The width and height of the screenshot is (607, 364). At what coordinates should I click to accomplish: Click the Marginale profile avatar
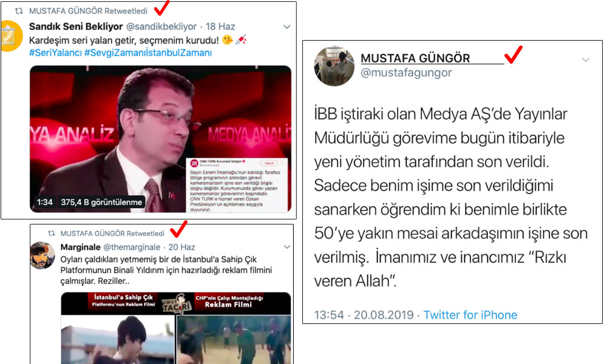pos(42,255)
